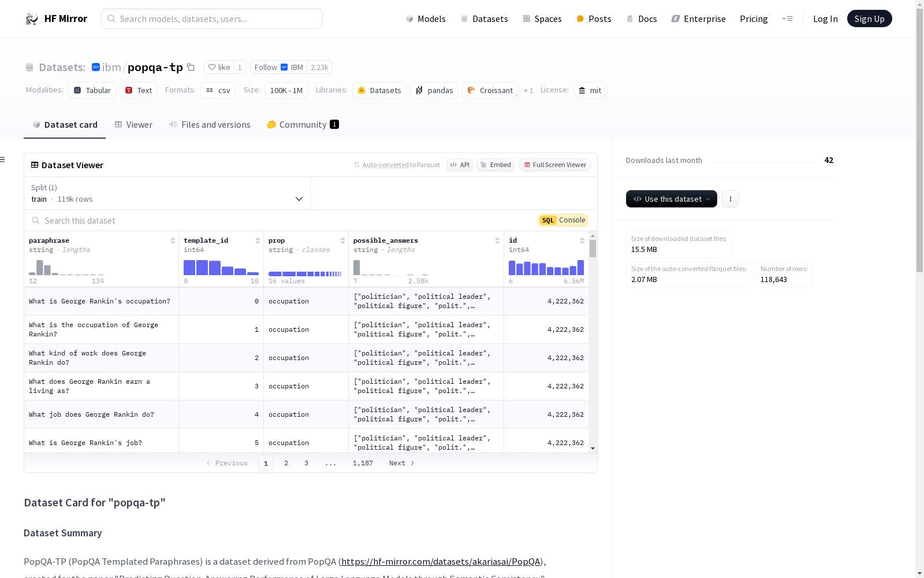
Task: Click the Sign Up button
Action: coord(869,18)
